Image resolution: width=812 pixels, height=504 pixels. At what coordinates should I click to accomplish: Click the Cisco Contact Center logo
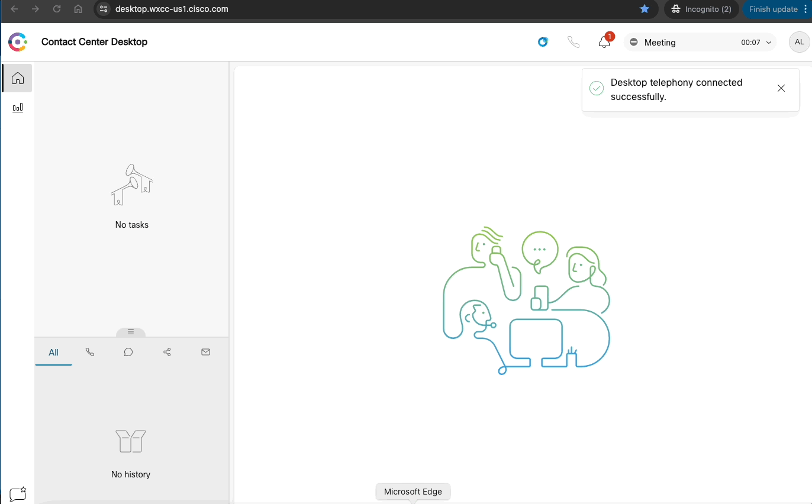click(18, 42)
